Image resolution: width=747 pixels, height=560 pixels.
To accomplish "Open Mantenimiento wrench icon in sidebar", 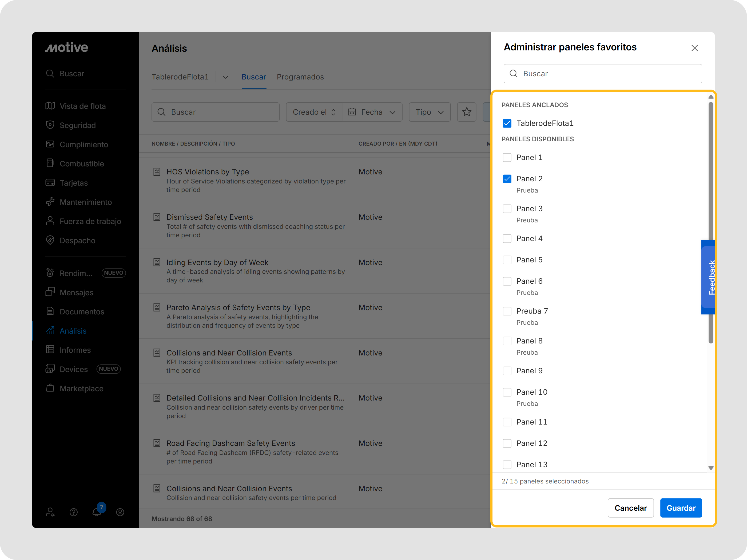I will point(50,202).
